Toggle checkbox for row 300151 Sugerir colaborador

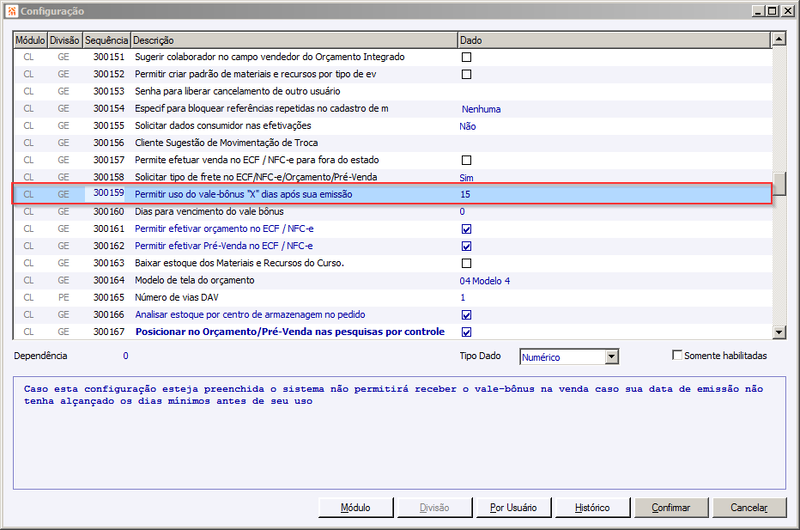click(466, 57)
